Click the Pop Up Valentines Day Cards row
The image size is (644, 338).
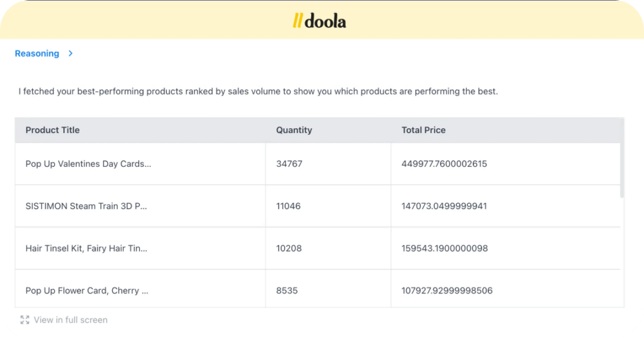point(88,164)
